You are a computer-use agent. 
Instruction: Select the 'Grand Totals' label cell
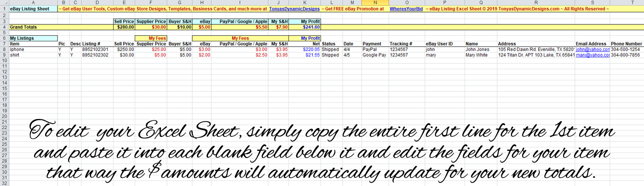(x=33, y=27)
